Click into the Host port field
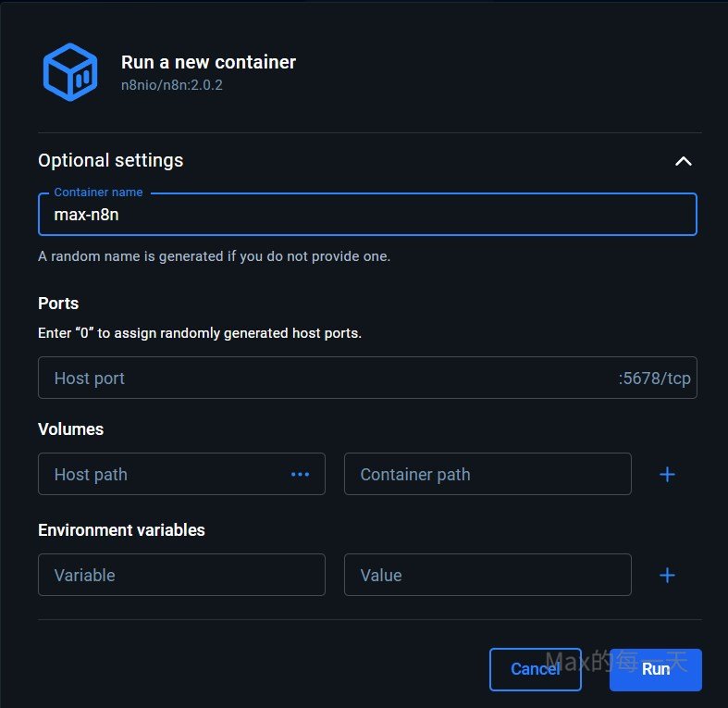The width and height of the screenshot is (728, 708). [x=324, y=378]
